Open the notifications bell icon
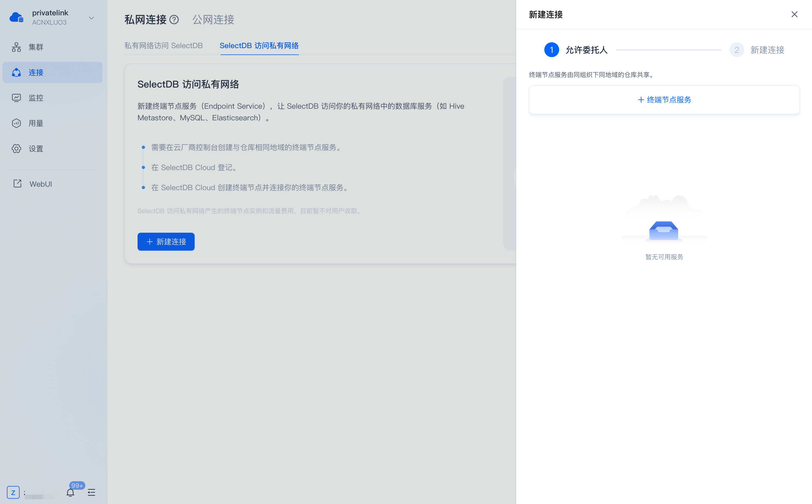Viewport: 812px width, 504px height. (70, 493)
